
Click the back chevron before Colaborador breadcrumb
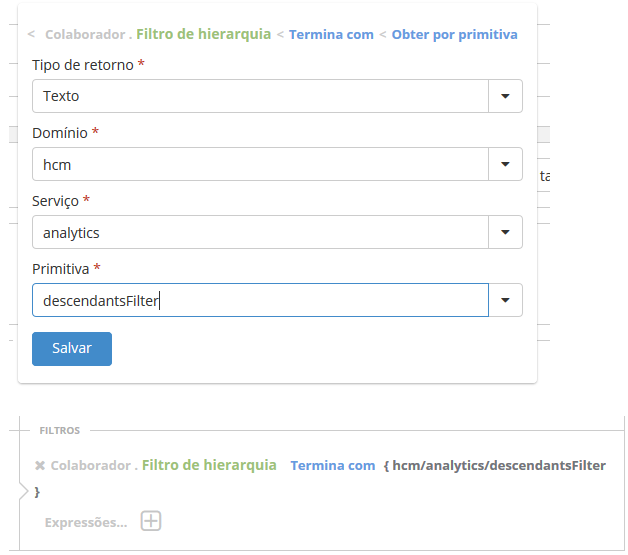click(x=31, y=34)
